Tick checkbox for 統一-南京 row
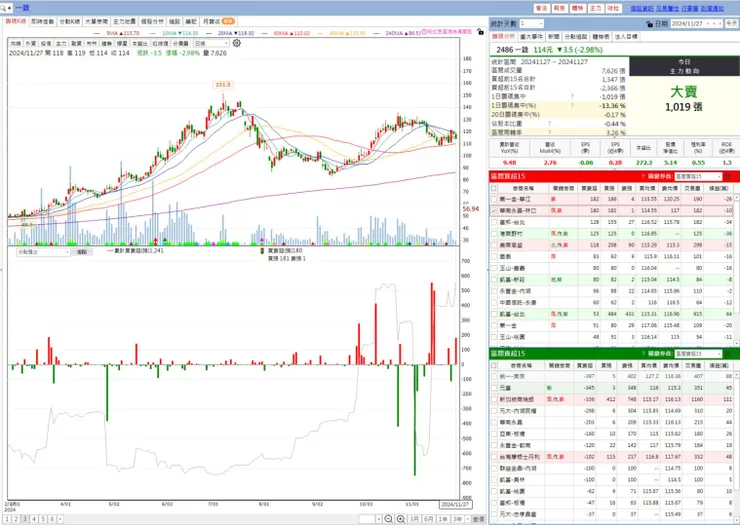The width and height of the screenshot is (740, 525). pos(494,376)
